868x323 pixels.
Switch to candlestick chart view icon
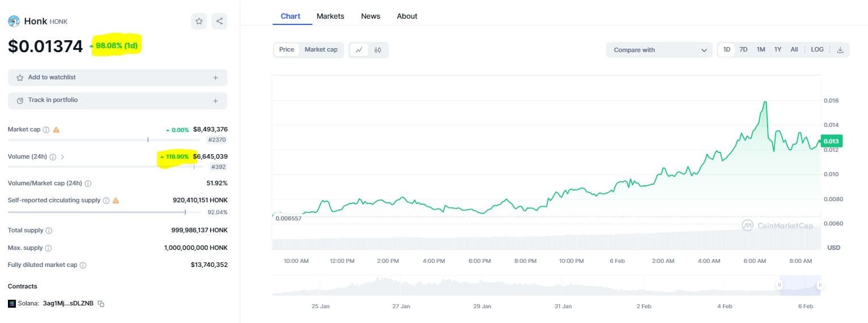(x=378, y=50)
